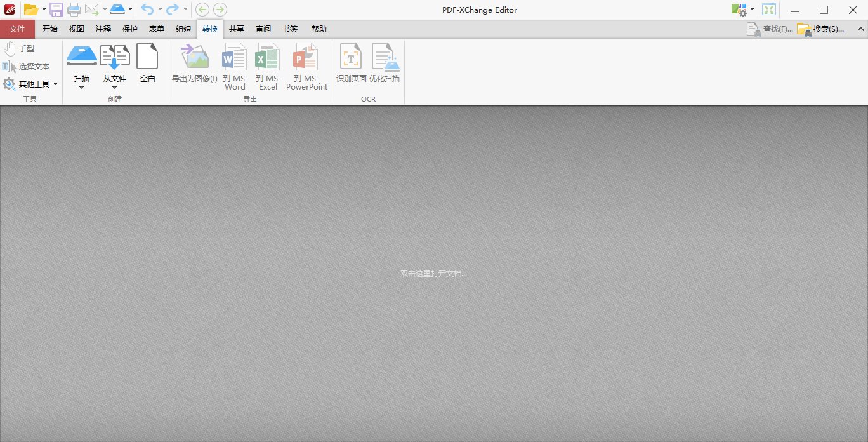Image resolution: width=868 pixels, height=442 pixels.
Task: Click the 查找(F)... find button
Action: (770, 29)
